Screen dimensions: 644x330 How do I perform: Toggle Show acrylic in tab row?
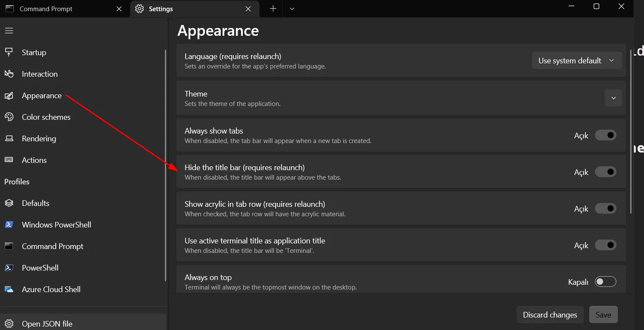(x=606, y=209)
